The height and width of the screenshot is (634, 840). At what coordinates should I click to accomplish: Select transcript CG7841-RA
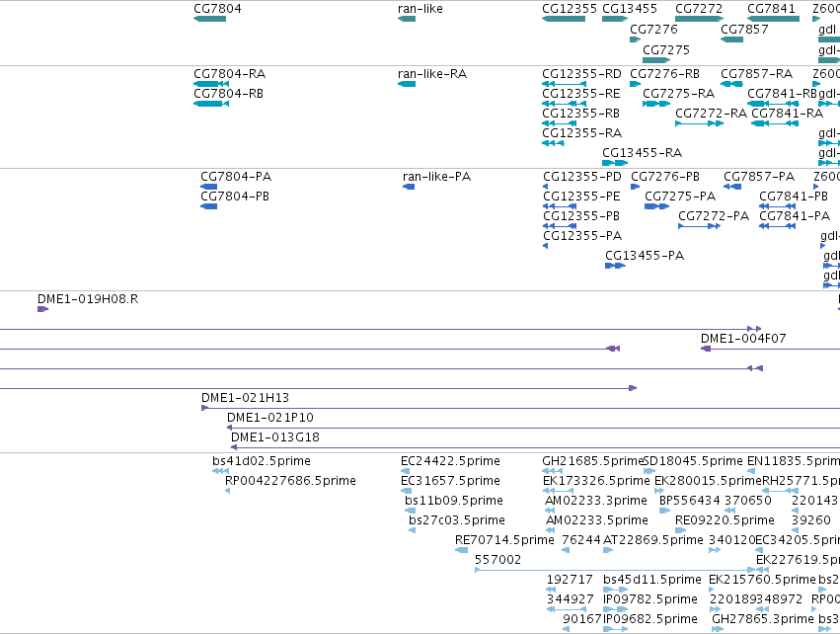click(775, 123)
